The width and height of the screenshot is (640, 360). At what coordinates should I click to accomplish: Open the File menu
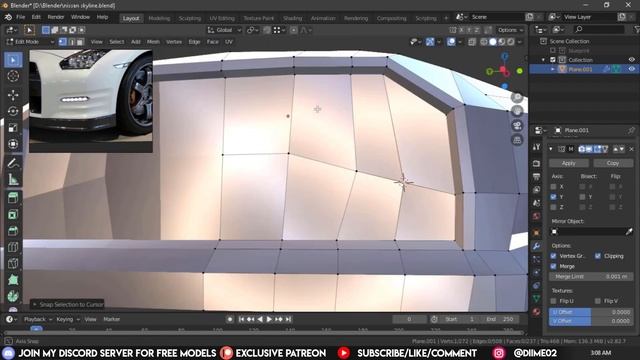tap(20, 17)
